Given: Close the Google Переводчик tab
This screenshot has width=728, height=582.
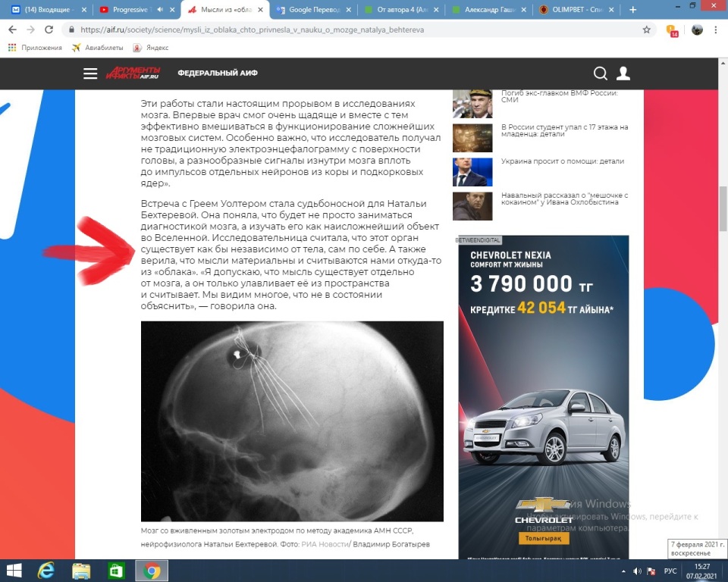Looking at the screenshot, I should click(348, 9).
